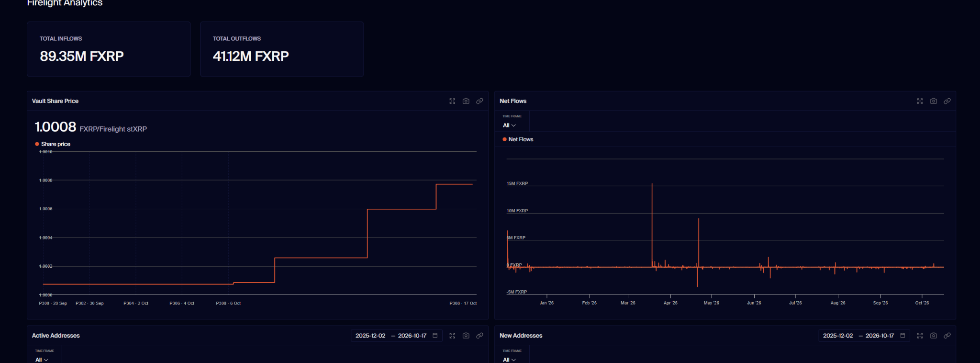This screenshot has height=363, width=980.
Task: Edit New Addresses start date 2025-12-02
Action: click(838, 336)
